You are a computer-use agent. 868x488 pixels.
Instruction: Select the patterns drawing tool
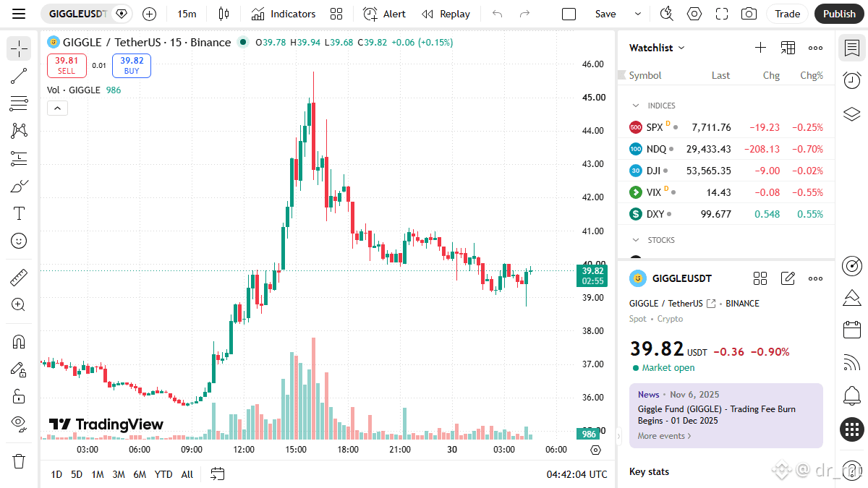pos(19,131)
